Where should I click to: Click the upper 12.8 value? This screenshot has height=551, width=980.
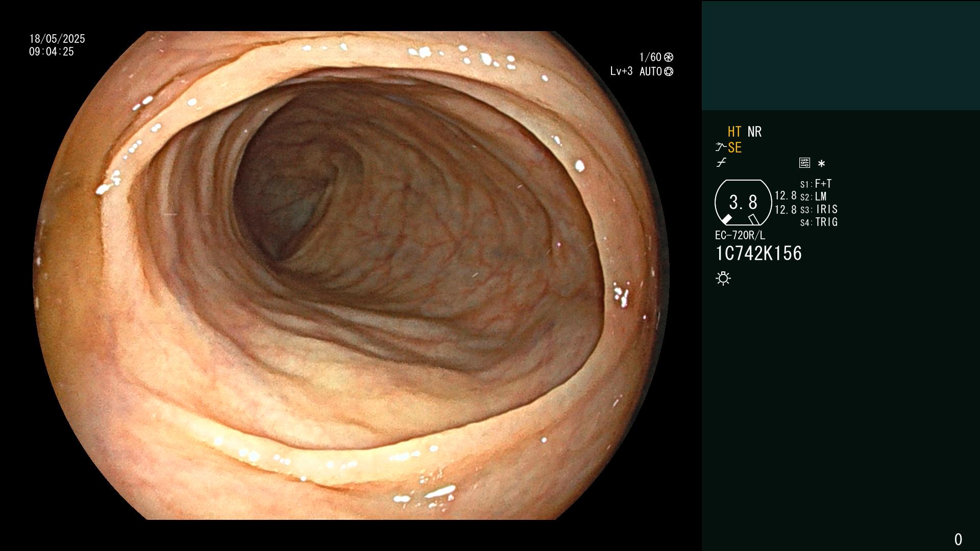tap(786, 195)
